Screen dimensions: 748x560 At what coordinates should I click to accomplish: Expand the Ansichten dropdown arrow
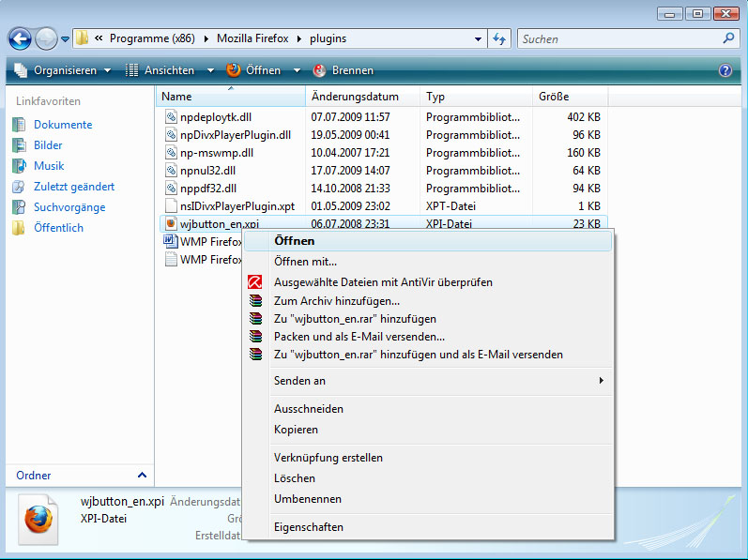(x=210, y=70)
